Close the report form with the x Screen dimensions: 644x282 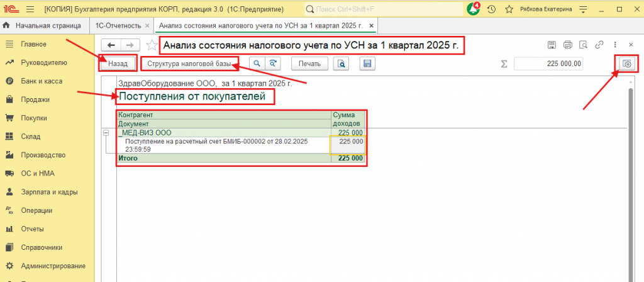click(x=631, y=45)
